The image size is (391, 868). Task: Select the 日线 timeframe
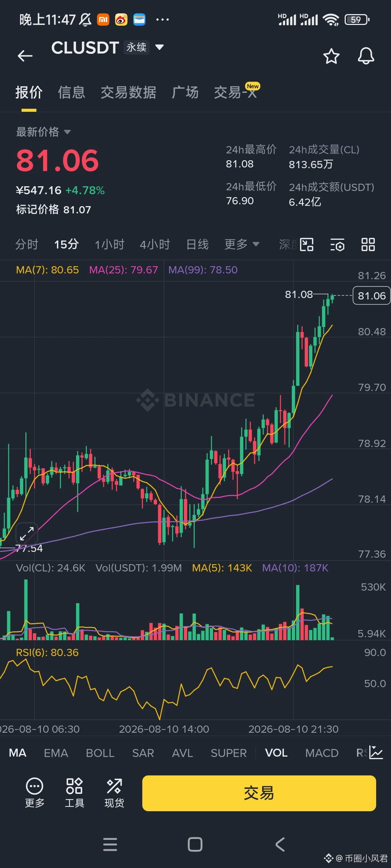(197, 244)
